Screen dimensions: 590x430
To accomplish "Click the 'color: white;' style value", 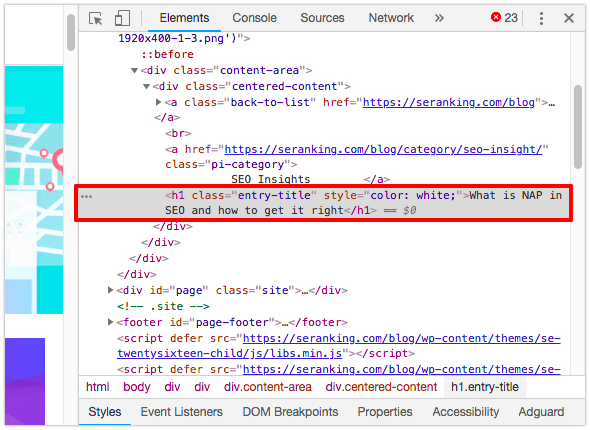I will point(413,195).
